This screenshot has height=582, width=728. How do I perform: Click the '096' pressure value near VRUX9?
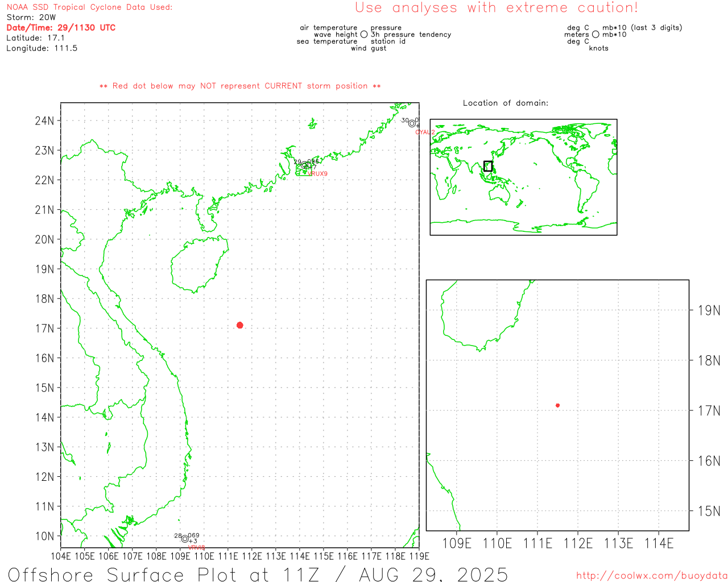tap(313, 161)
